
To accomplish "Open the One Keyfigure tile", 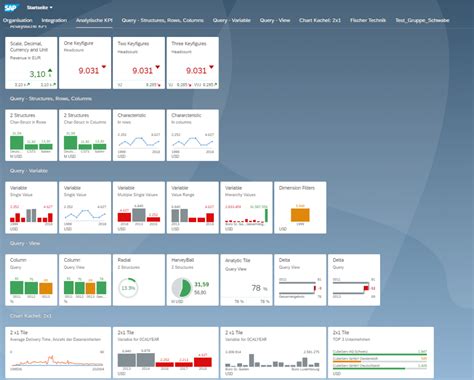I will [x=85, y=63].
